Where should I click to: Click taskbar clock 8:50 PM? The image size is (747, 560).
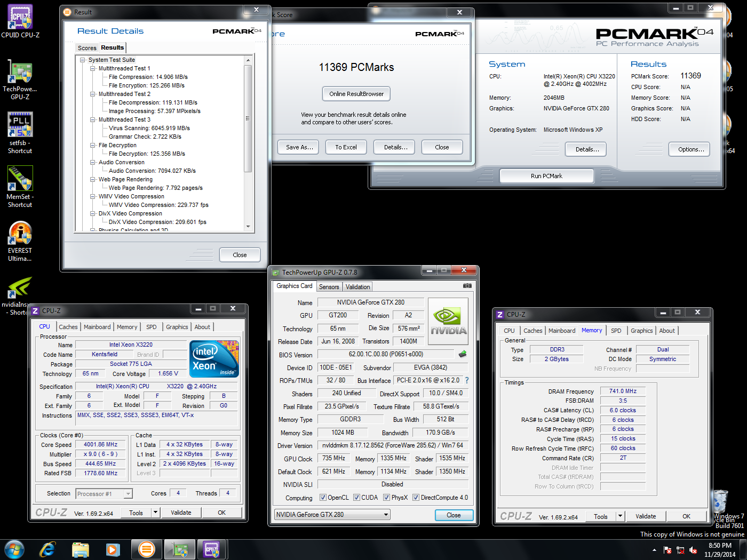pyautogui.click(x=720, y=546)
